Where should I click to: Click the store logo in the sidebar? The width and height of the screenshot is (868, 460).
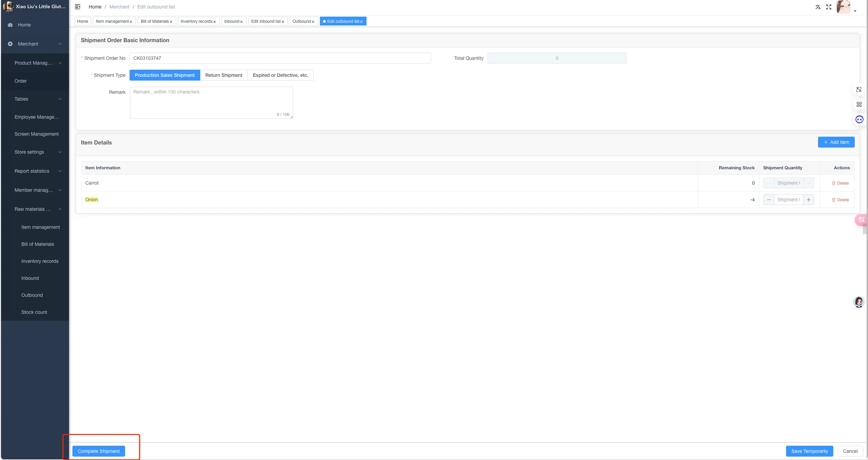tap(8, 6)
